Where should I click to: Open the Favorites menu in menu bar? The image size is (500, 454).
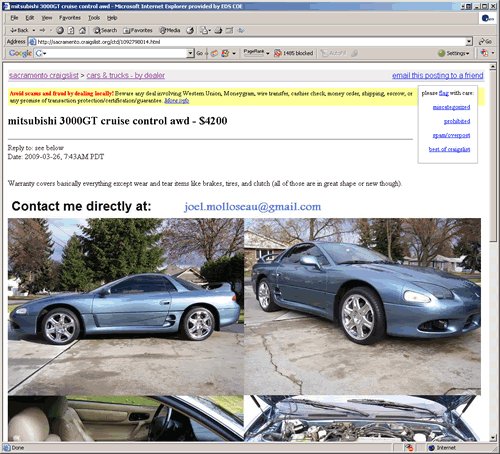pos(70,18)
